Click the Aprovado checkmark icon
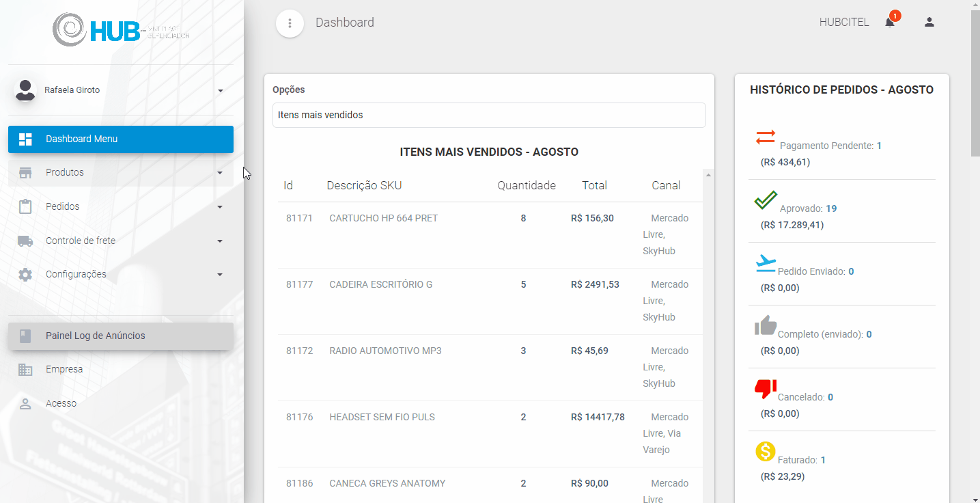 click(x=766, y=200)
